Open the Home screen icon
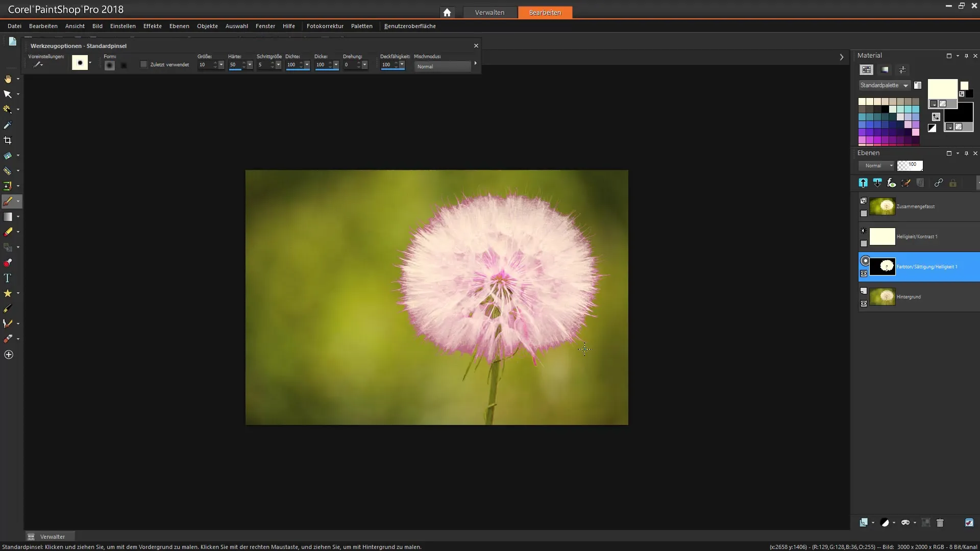 point(447,12)
